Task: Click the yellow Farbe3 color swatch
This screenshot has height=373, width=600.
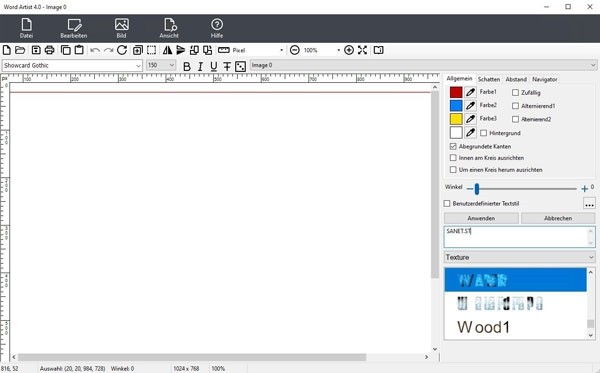Action: 456,119
